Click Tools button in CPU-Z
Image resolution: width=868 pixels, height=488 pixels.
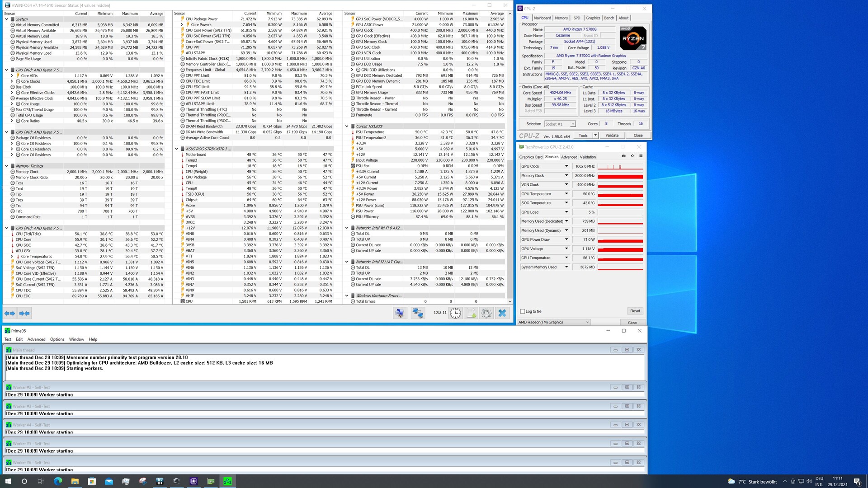click(x=583, y=136)
